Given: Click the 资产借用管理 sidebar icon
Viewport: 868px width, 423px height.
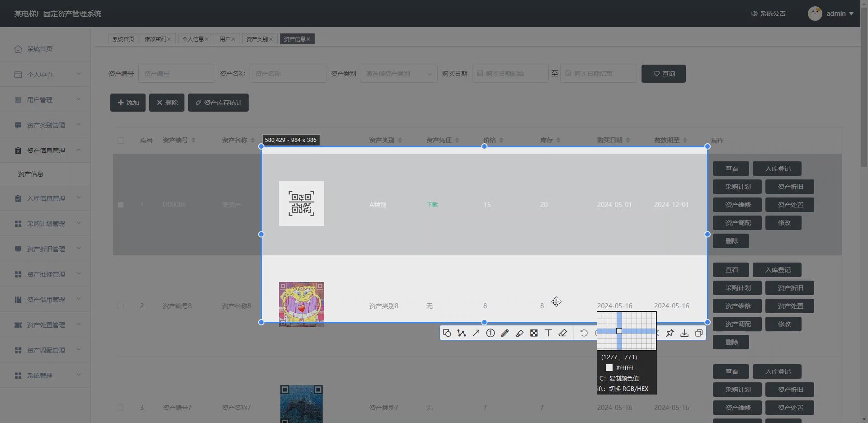Looking at the screenshot, I should click(18, 300).
